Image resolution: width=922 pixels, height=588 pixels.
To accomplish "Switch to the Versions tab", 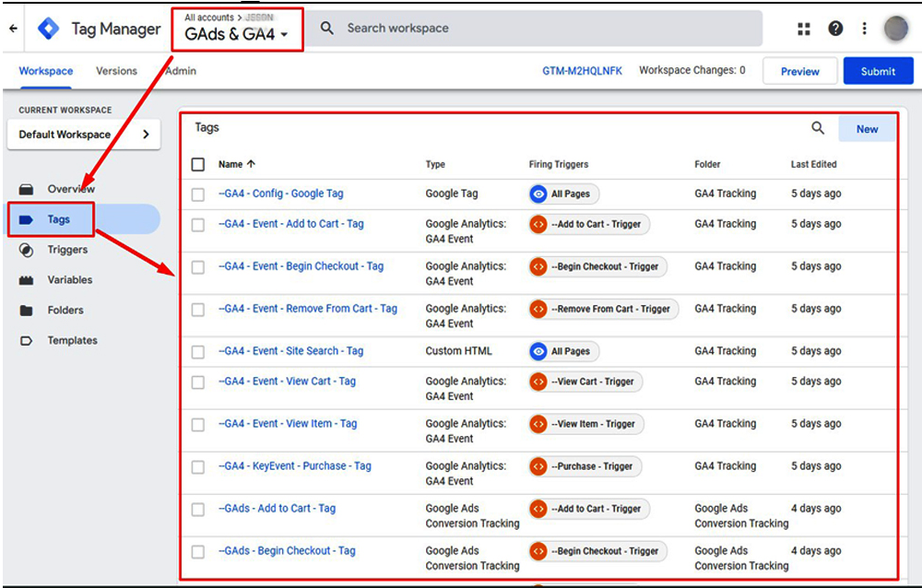I will tap(116, 71).
